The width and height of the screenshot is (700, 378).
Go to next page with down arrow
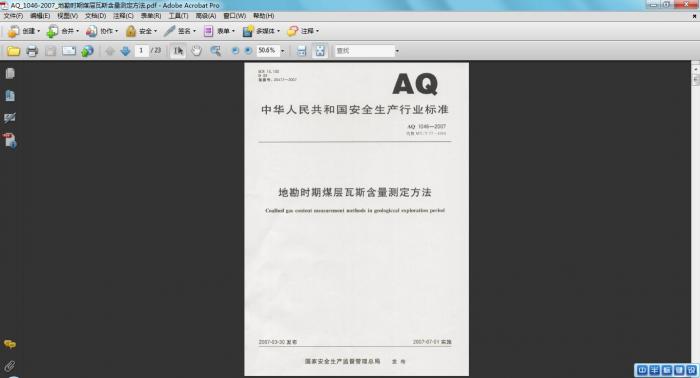(x=125, y=51)
